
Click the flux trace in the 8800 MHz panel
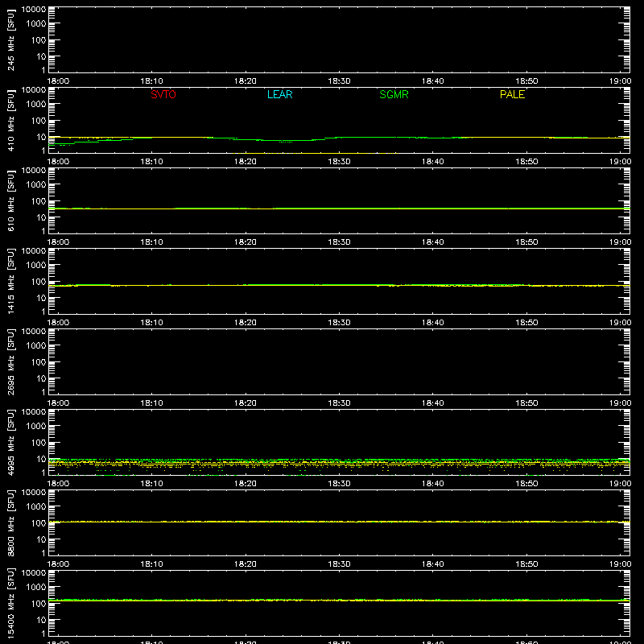click(x=339, y=522)
